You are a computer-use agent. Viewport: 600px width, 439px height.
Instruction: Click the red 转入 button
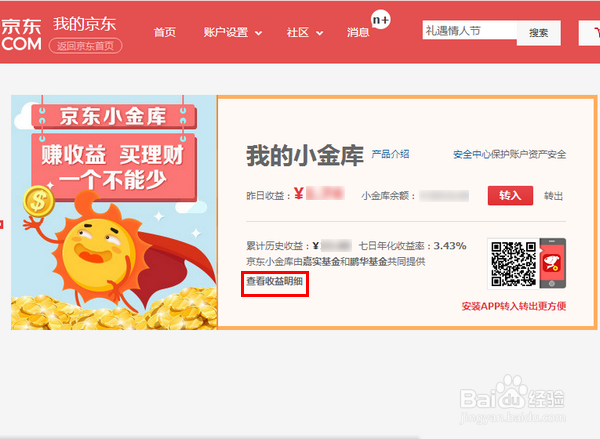510,196
